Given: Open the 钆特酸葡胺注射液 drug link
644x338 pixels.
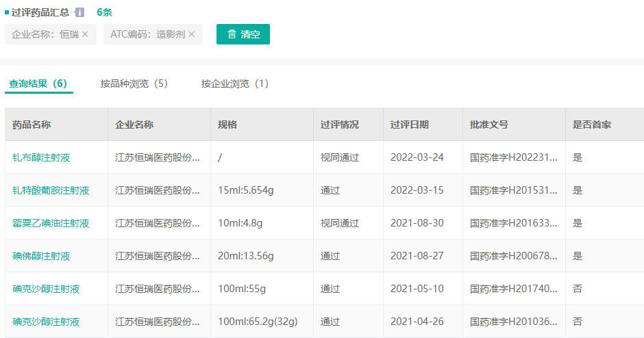Looking at the screenshot, I should (x=51, y=190).
